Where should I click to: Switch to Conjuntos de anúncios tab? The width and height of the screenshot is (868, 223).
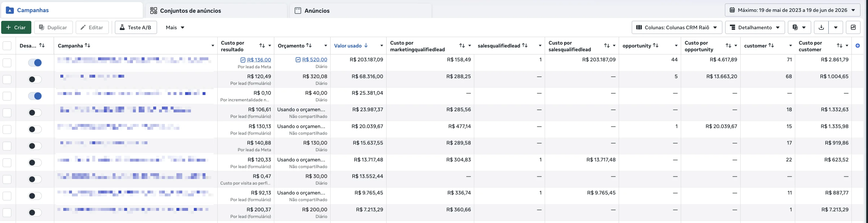[x=216, y=10]
